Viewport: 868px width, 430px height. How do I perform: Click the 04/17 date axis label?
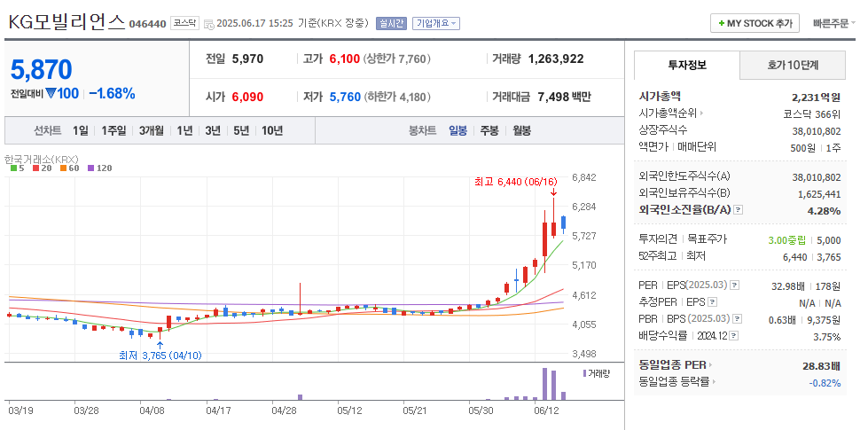coord(218,411)
